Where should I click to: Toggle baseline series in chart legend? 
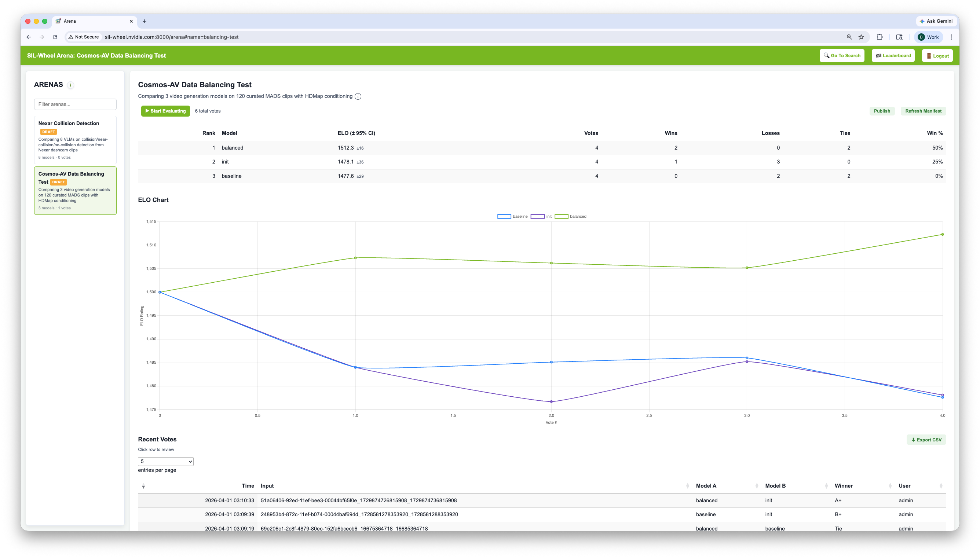(x=512, y=217)
